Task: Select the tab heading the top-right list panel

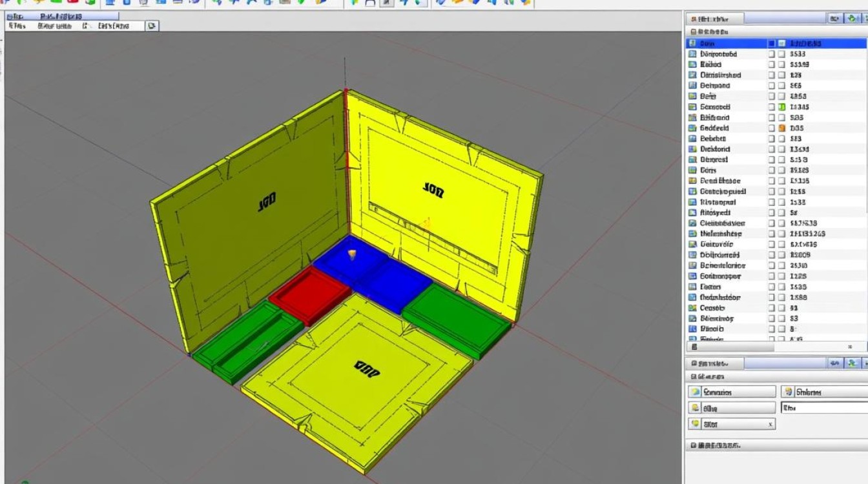Action: 715,19
